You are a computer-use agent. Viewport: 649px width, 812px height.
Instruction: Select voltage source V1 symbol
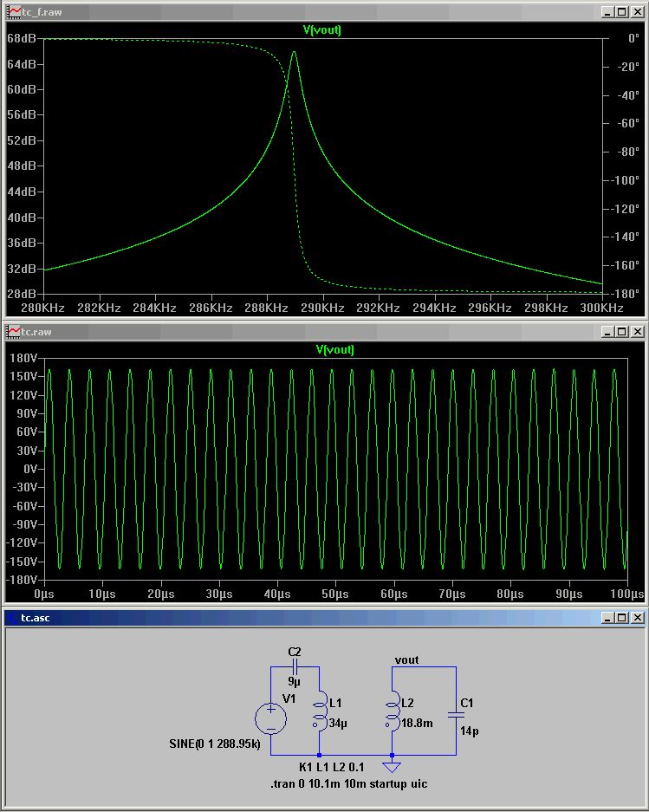tap(270, 718)
